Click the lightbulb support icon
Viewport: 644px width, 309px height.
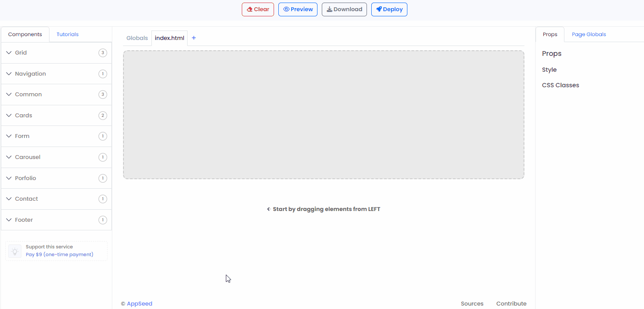pyautogui.click(x=15, y=250)
